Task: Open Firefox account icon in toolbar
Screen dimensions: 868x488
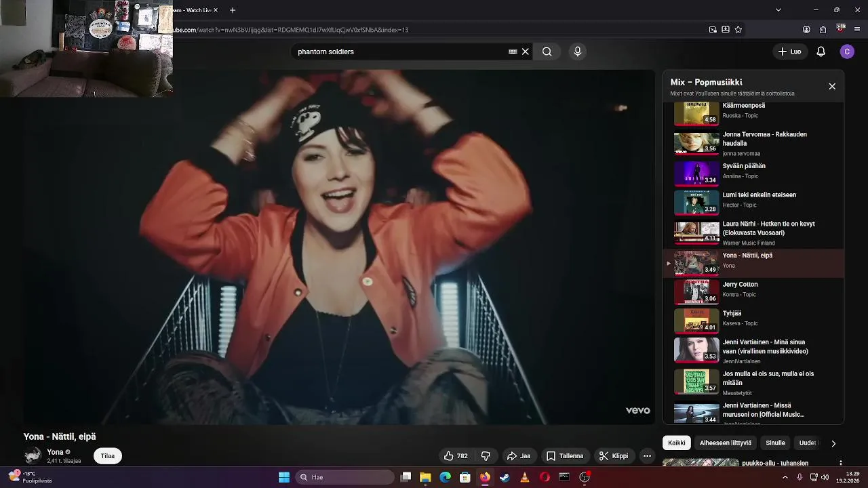Action: 806,30
